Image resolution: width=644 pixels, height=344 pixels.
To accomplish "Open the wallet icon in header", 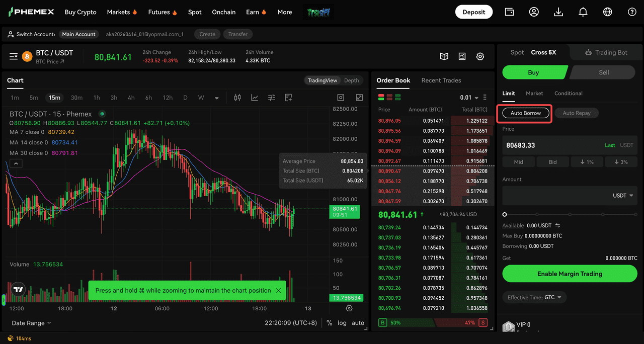I will pyautogui.click(x=509, y=12).
